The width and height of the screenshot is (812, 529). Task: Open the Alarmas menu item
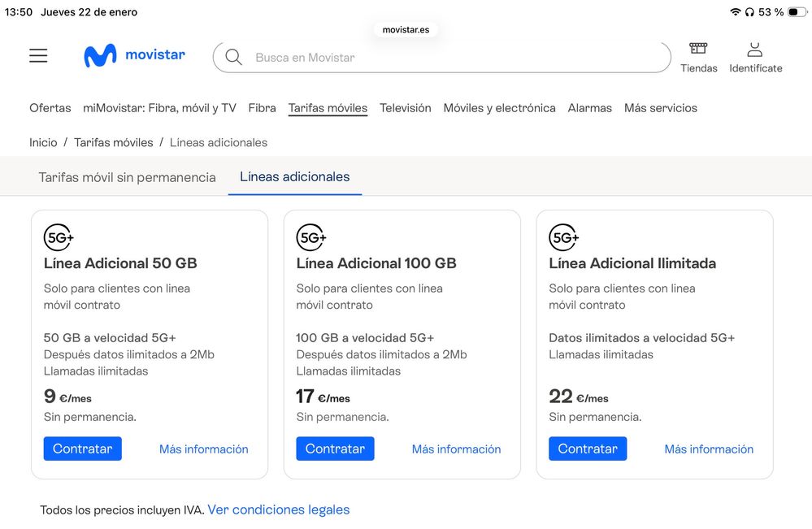click(x=589, y=108)
